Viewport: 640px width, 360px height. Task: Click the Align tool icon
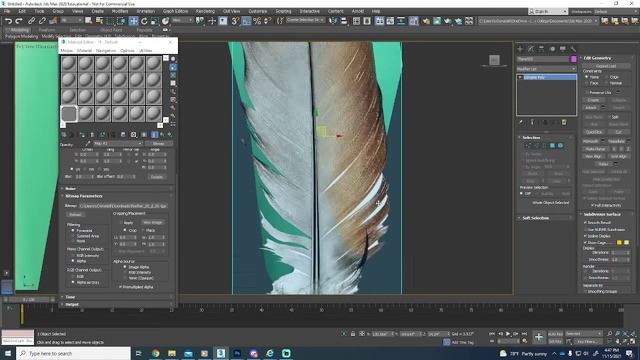click(x=344, y=21)
